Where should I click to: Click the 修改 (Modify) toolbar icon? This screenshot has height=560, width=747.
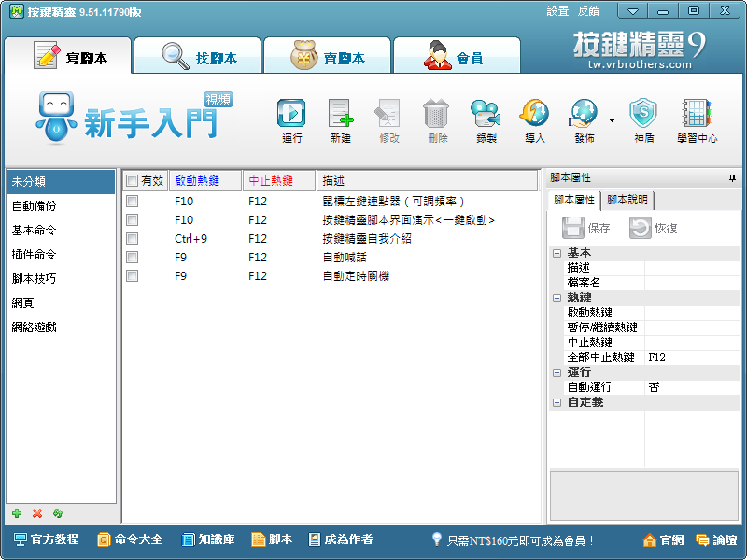[x=388, y=113]
